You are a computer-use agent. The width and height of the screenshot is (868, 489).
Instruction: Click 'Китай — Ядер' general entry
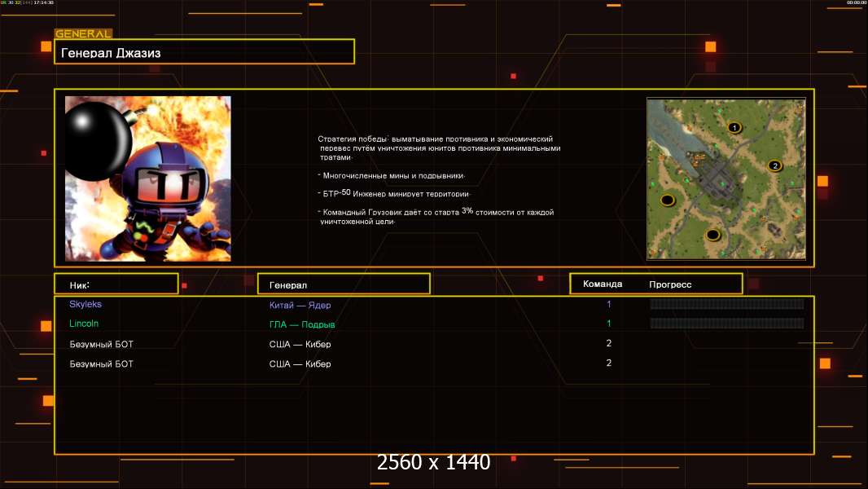pyautogui.click(x=300, y=305)
